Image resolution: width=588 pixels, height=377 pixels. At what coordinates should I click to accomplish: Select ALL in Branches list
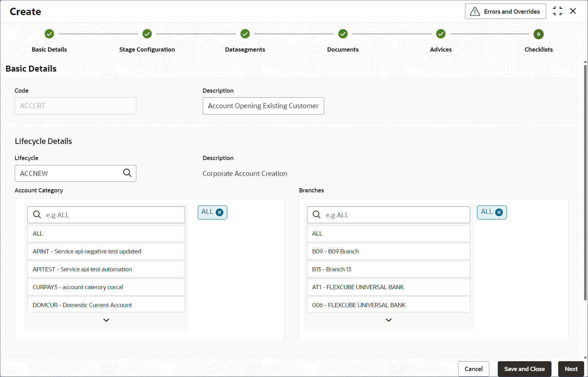[388, 233]
